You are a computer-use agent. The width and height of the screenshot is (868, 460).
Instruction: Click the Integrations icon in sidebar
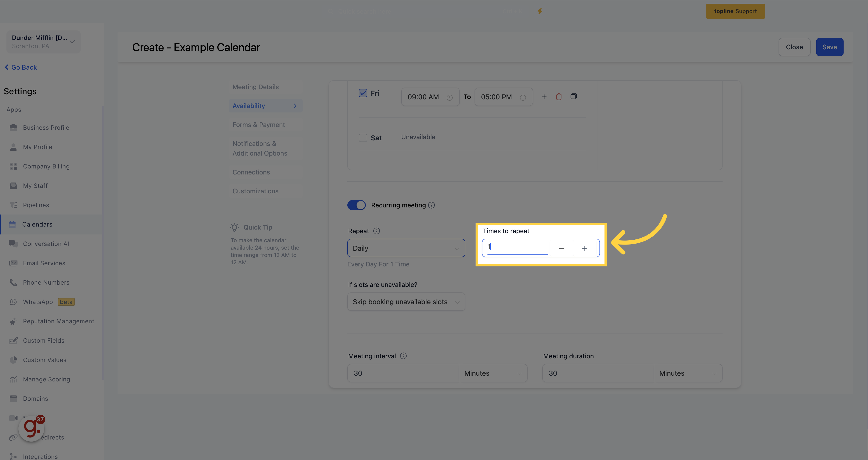13,456
